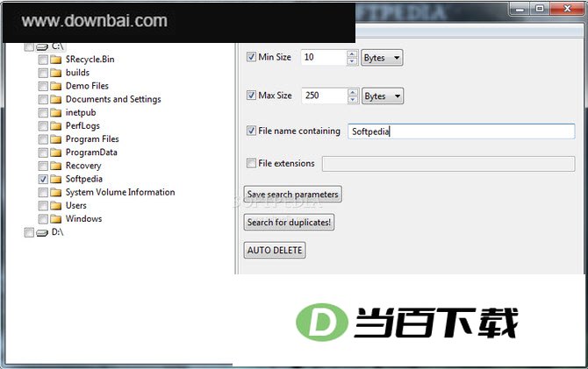Click the File extensions text field
Screen dimensions: 588x369
(x=448, y=164)
